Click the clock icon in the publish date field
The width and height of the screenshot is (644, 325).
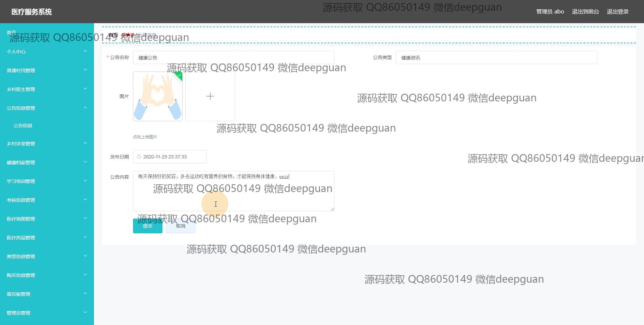(139, 157)
